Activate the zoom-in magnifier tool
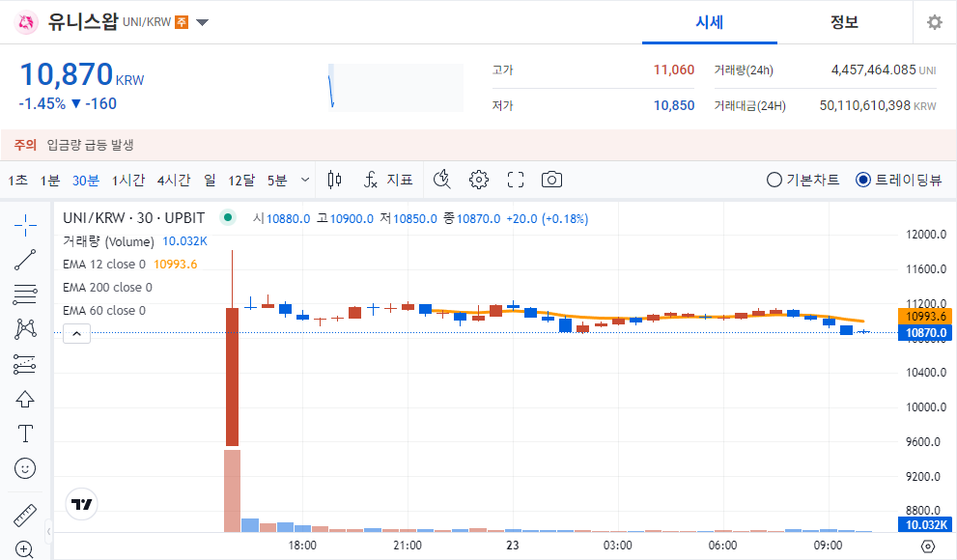 (25, 549)
